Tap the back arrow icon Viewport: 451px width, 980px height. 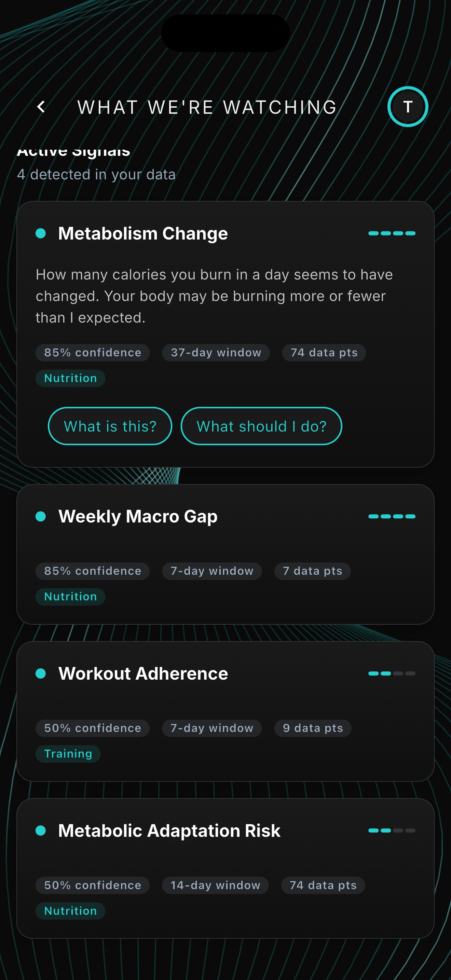[x=41, y=107]
